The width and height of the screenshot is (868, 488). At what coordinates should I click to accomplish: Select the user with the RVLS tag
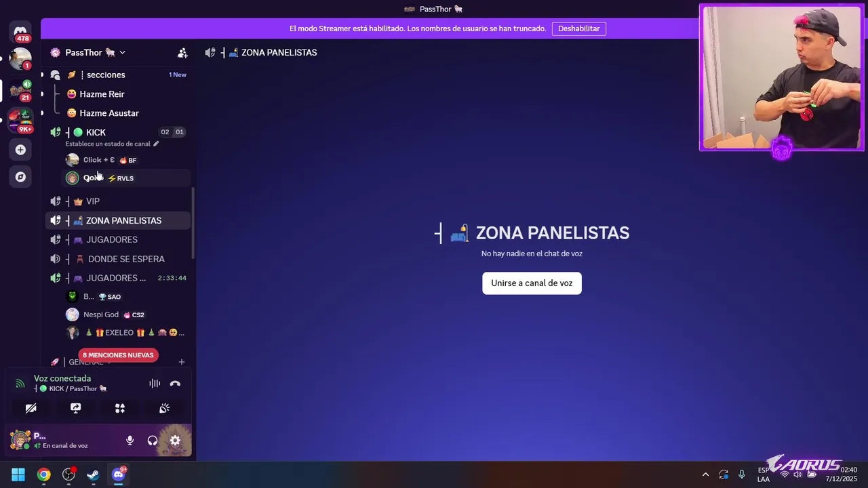pyautogui.click(x=125, y=178)
